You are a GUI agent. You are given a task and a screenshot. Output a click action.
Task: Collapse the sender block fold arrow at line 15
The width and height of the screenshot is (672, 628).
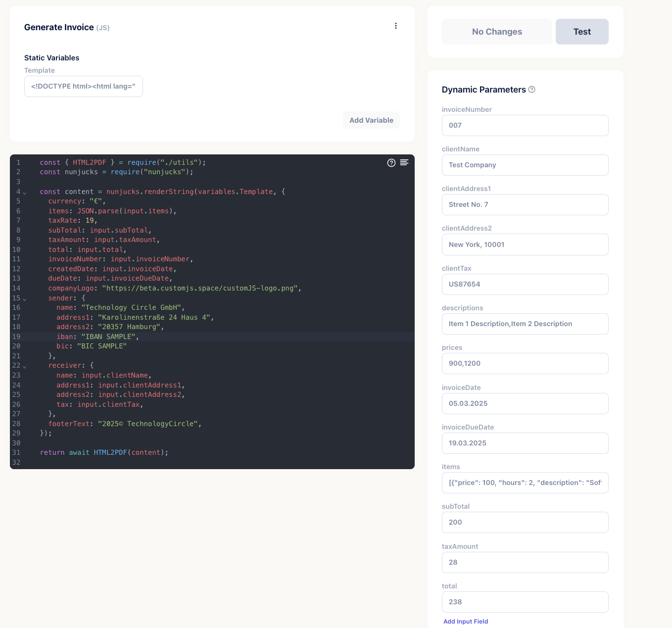[x=25, y=299]
